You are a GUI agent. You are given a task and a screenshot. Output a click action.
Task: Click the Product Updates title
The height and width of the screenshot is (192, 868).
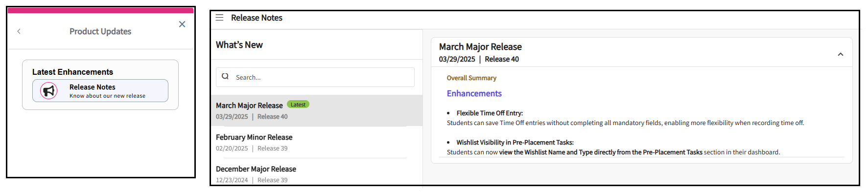tap(100, 31)
